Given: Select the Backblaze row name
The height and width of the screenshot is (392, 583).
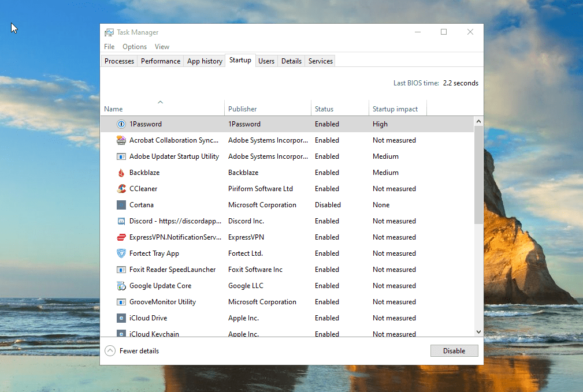Looking at the screenshot, I should [144, 173].
